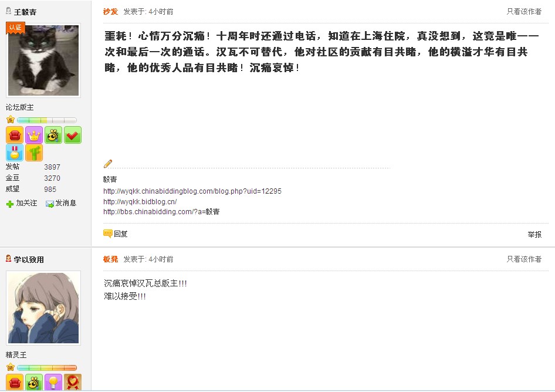Screen dimensions: 555x392
Task: Show only 学以致用's posts (只看该作者)
Action: click(524, 259)
